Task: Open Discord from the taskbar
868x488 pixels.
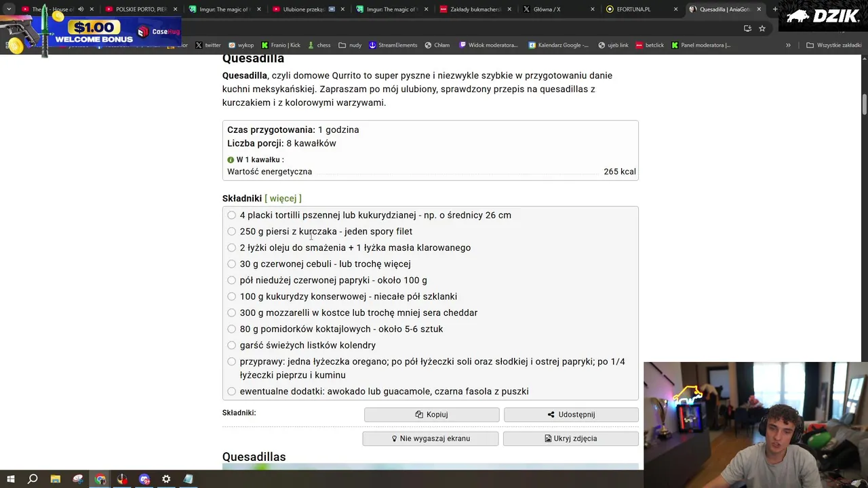Action: pyautogui.click(x=144, y=479)
